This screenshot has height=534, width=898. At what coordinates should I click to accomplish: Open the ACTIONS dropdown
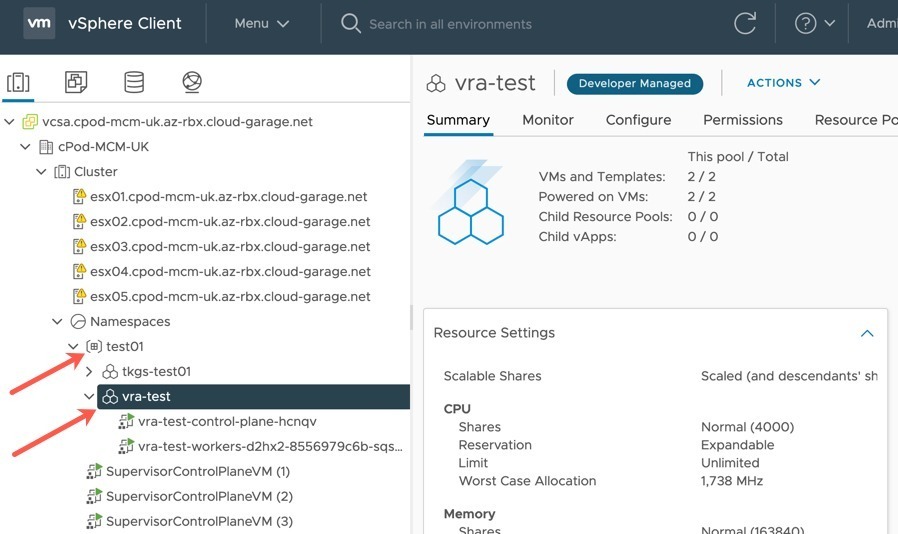[x=783, y=83]
